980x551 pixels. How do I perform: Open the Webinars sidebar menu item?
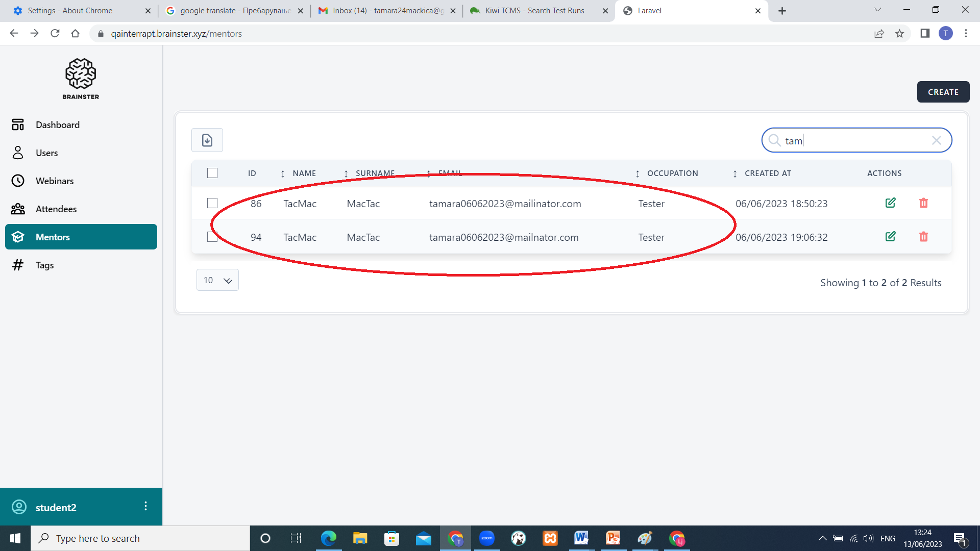tap(55, 181)
